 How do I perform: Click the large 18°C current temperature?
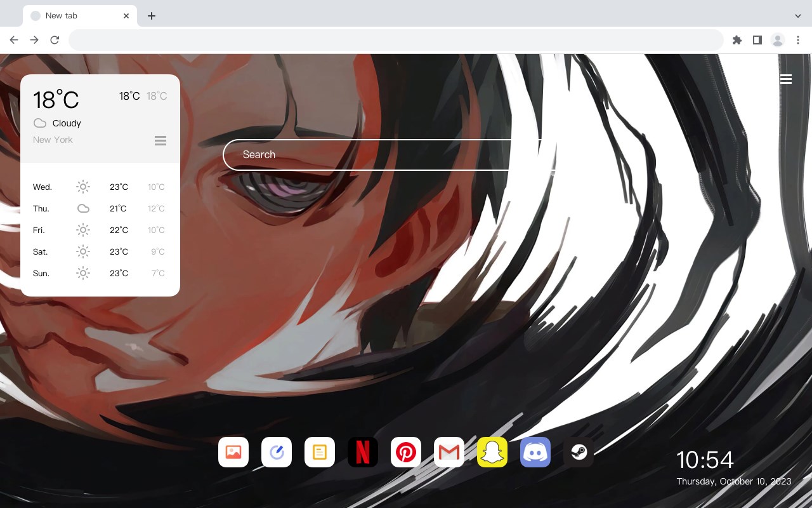coord(56,100)
